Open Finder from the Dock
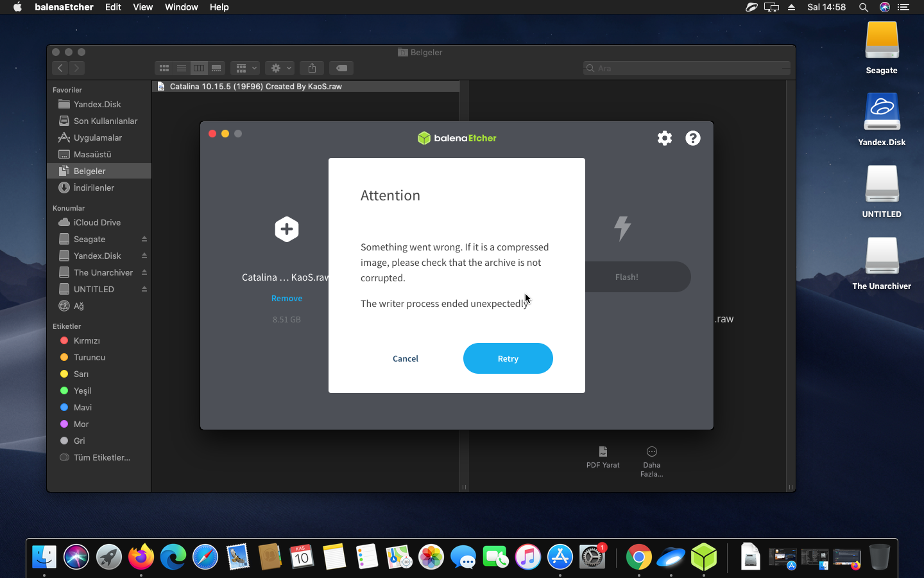This screenshot has width=924, height=578. (44, 557)
